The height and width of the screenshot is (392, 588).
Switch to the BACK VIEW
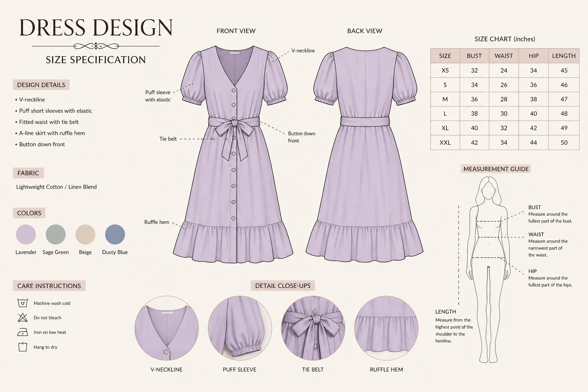(365, 31)
